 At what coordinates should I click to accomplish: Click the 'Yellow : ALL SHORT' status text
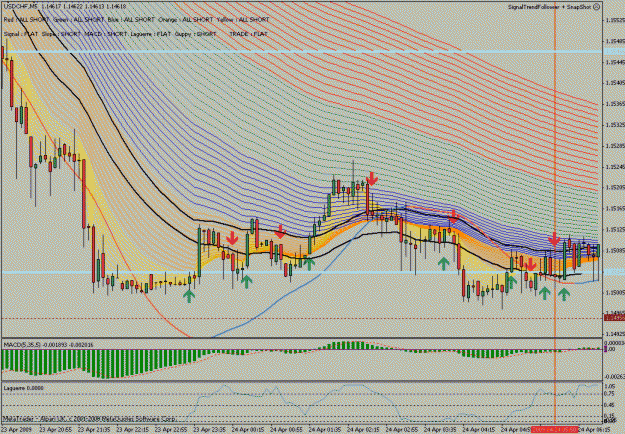click(x=243, y=20)
